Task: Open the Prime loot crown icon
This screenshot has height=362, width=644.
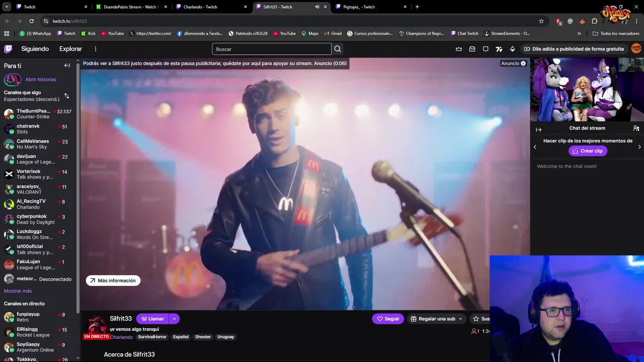Action: pos(459,49)
